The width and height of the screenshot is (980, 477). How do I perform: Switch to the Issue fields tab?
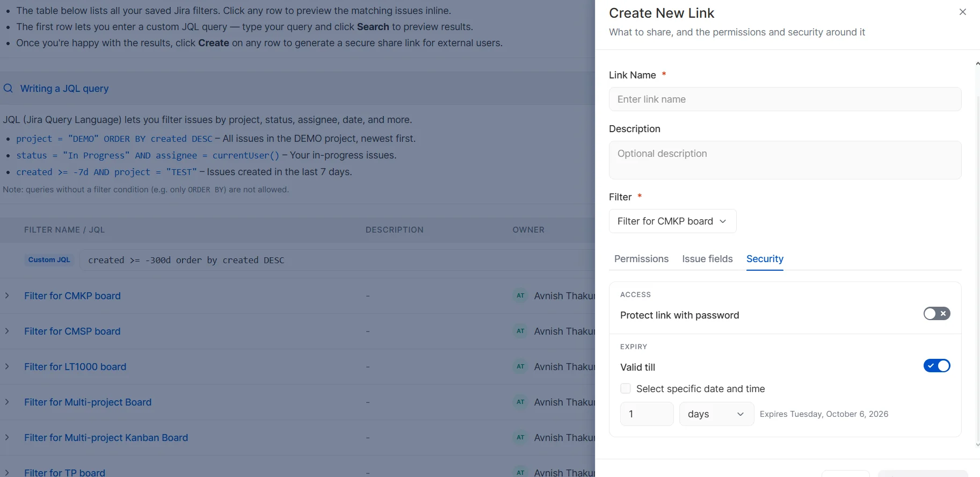tap(707, 259)
